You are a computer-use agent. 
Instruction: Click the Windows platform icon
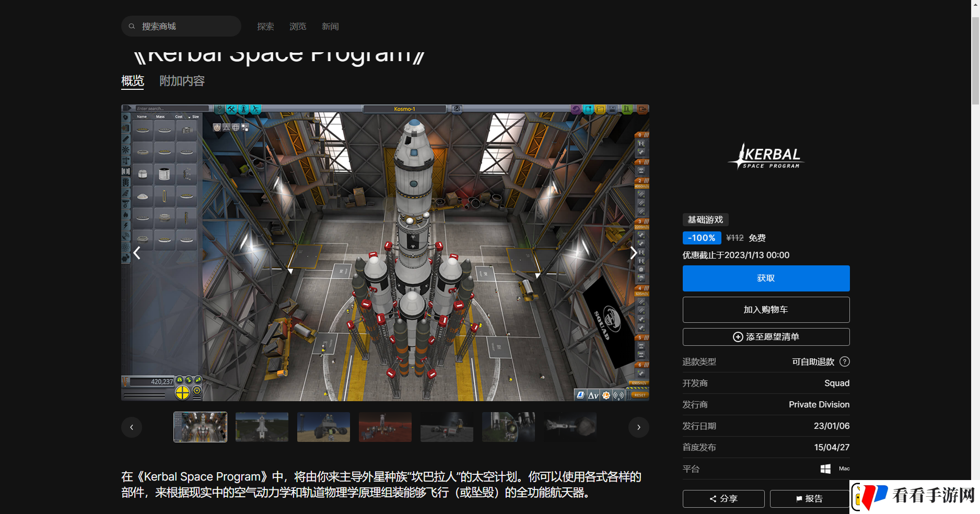point(825,469)
